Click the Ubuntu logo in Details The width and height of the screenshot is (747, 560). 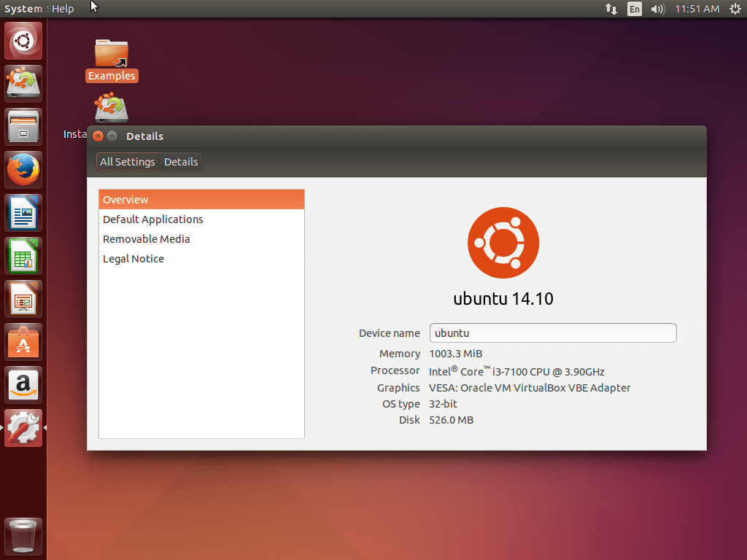click(x=503, y=243)
